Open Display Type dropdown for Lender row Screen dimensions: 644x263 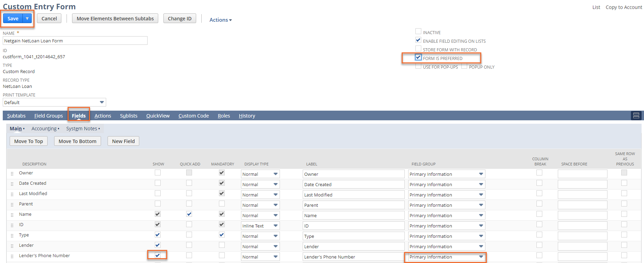(260, 246)
